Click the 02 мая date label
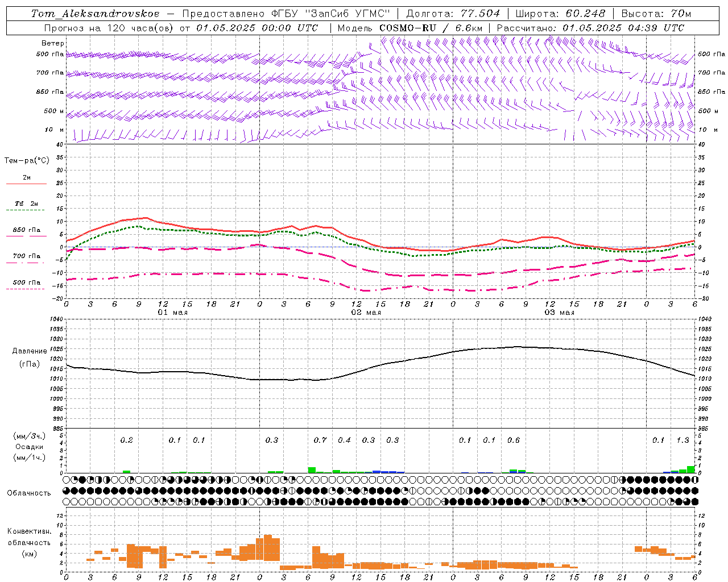 [x=366, y=313]
